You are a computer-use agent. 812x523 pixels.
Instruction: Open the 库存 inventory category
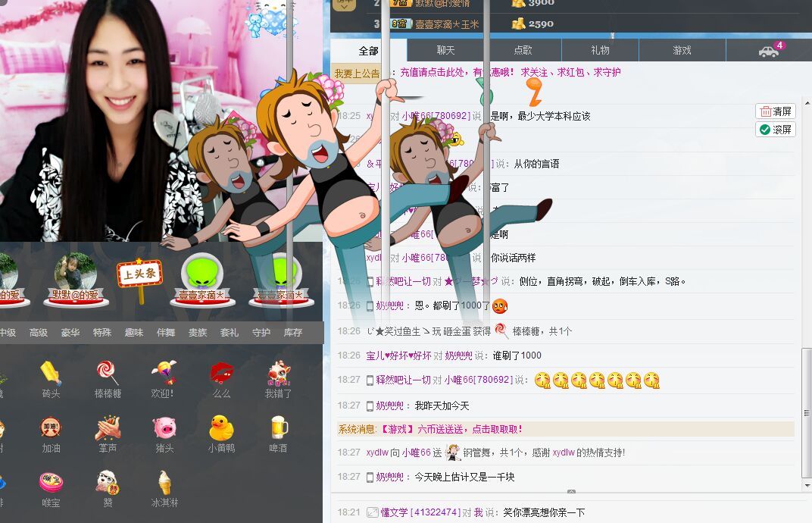(292, 332)
